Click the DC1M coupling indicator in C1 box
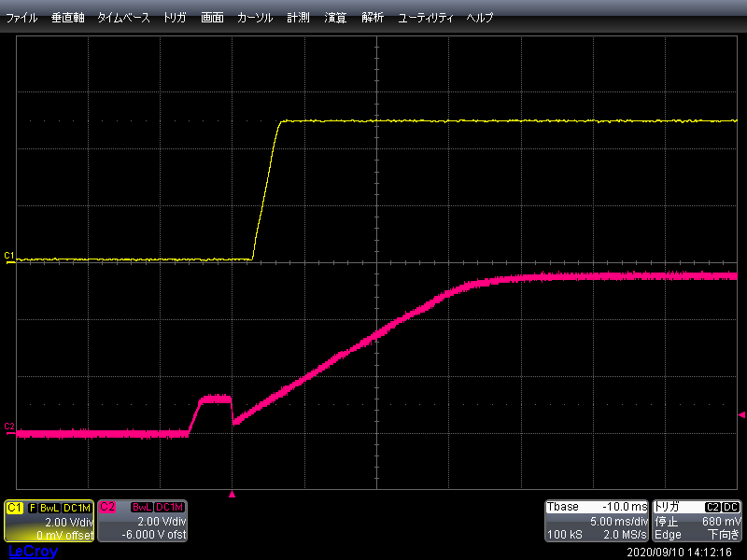The height and width of the screenshot is (560, 747). (77, 508)
